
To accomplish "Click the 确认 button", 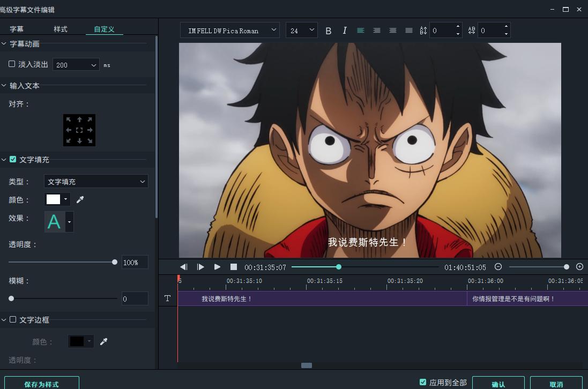I will click(498, 384).
